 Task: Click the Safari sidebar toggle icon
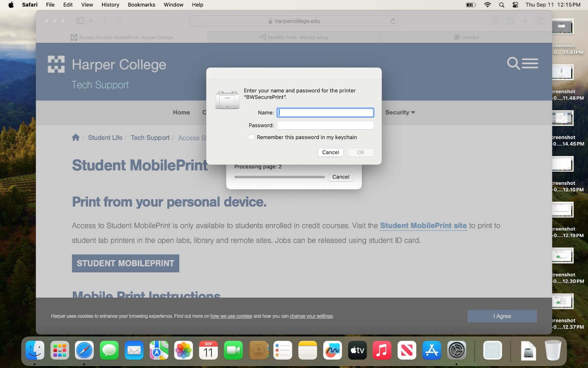80,21
